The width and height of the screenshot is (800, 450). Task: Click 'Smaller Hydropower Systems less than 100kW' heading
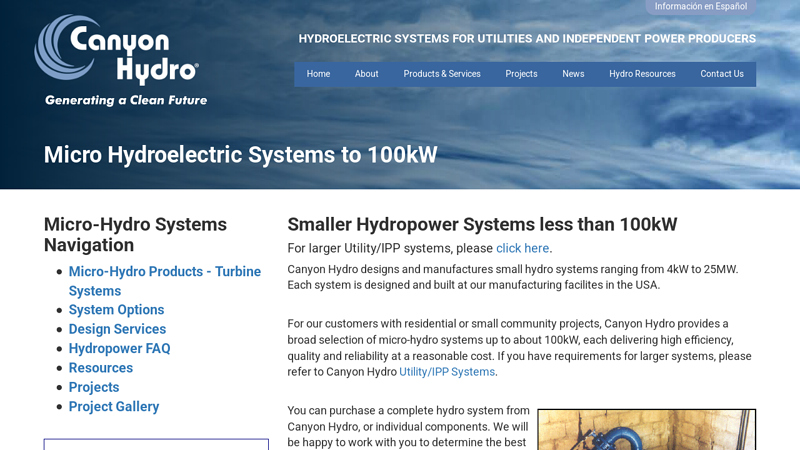click(482, 224)
